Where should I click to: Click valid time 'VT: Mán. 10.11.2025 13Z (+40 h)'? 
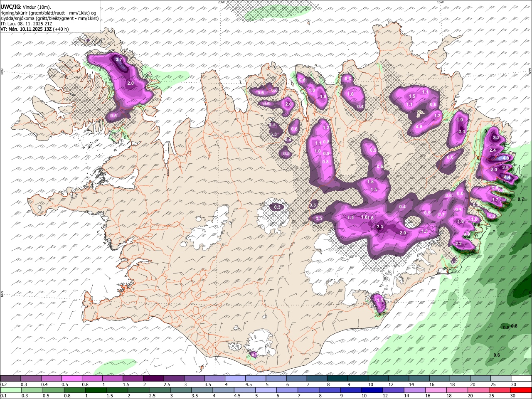click(x=35, y=29)
